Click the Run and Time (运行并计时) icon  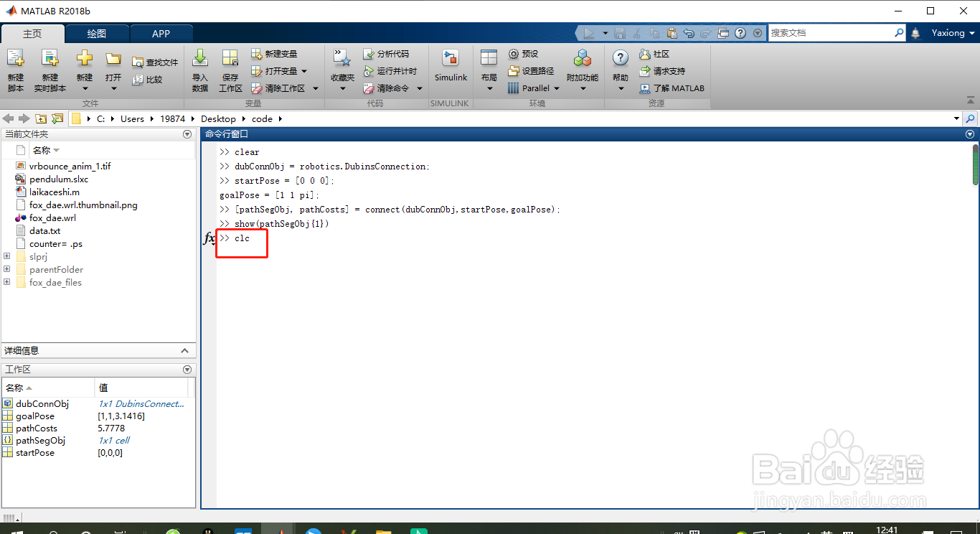coord(369,71)
